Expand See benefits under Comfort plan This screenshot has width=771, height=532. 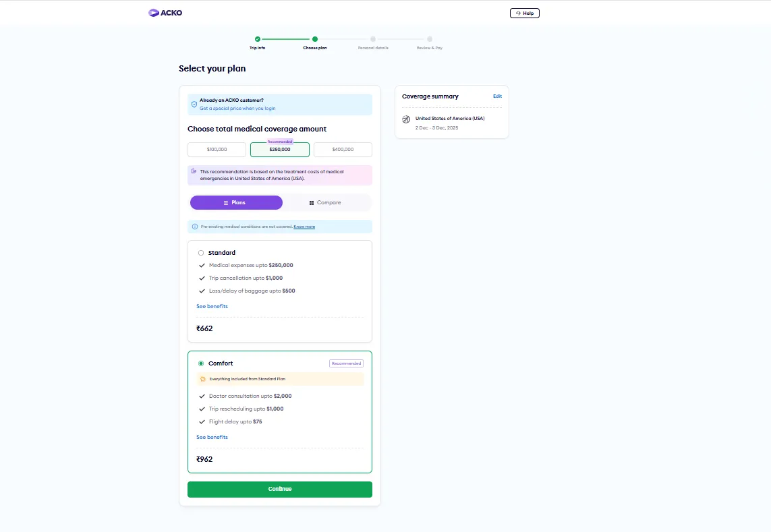212,437
